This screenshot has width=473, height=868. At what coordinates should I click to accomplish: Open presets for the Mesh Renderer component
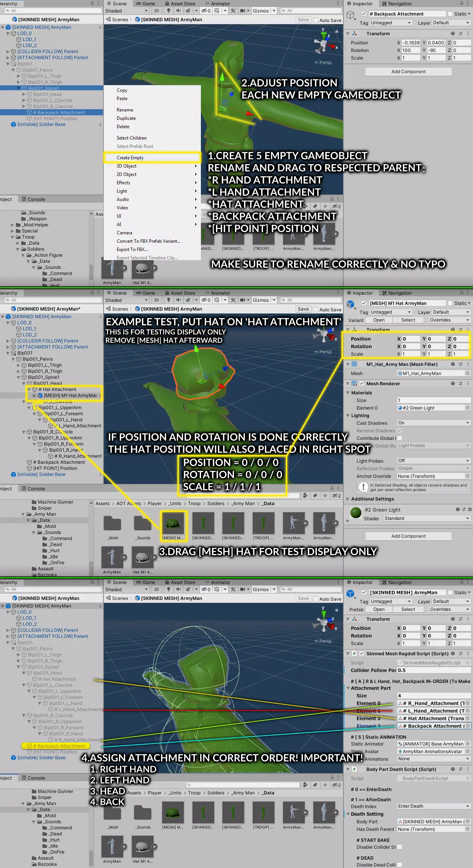click(460, 383)
